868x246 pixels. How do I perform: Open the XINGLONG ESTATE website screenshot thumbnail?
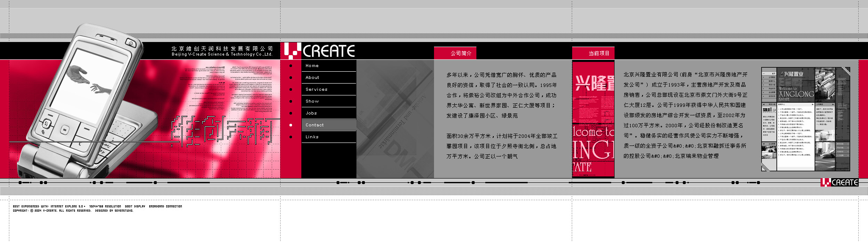point(806,119)
